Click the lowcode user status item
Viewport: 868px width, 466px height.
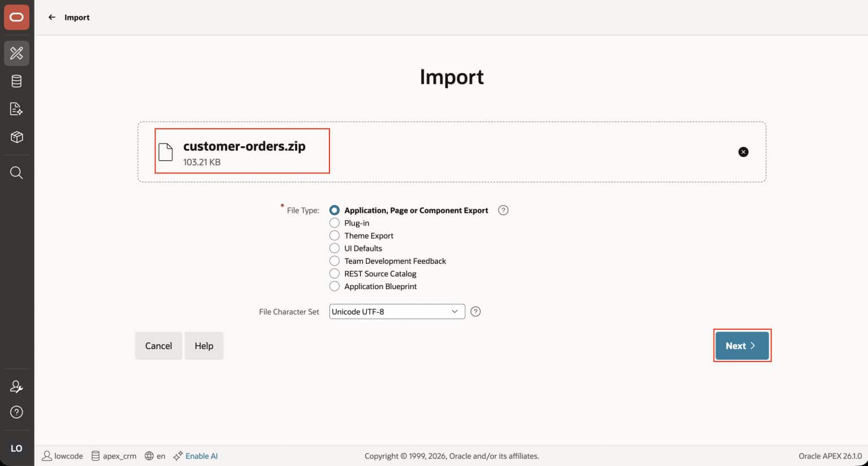click(x=63, y=456)
